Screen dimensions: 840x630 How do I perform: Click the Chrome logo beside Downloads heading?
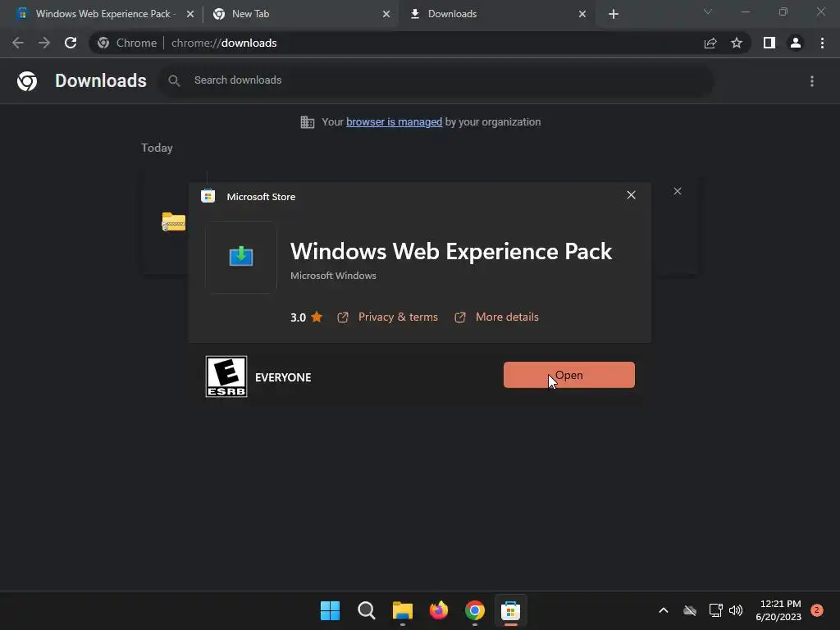click(27, 81)
